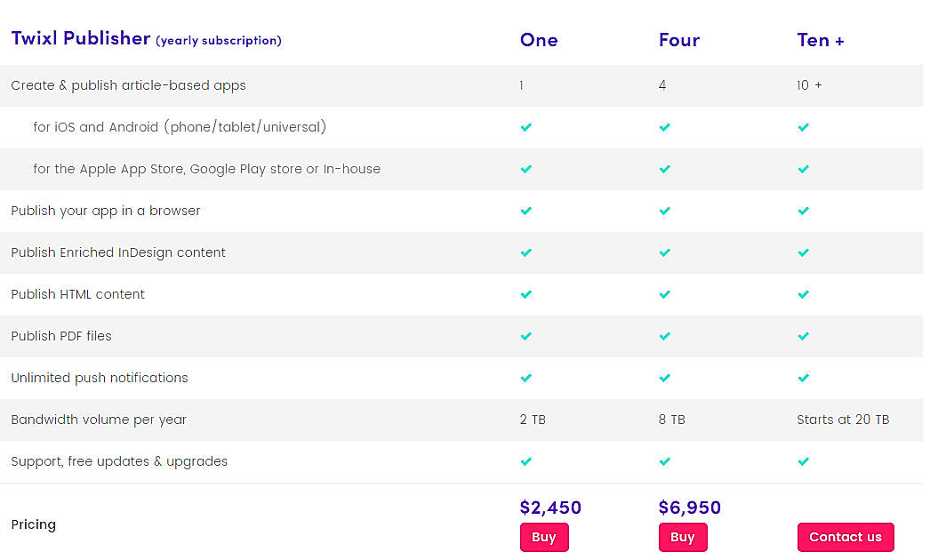Click the PDF files checkmark under Ten +
Screen dimensions: 930x560
[x=803, y=336]
